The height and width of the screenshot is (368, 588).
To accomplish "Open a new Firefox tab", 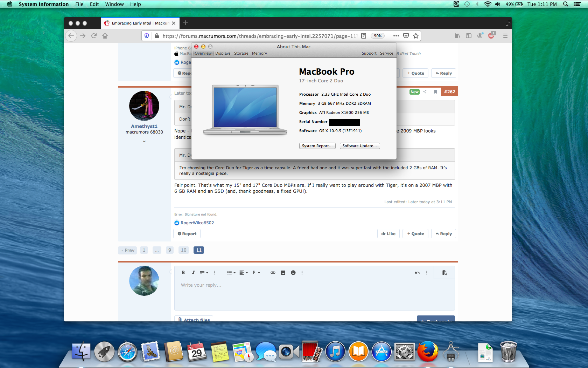I will click(185, 23).
